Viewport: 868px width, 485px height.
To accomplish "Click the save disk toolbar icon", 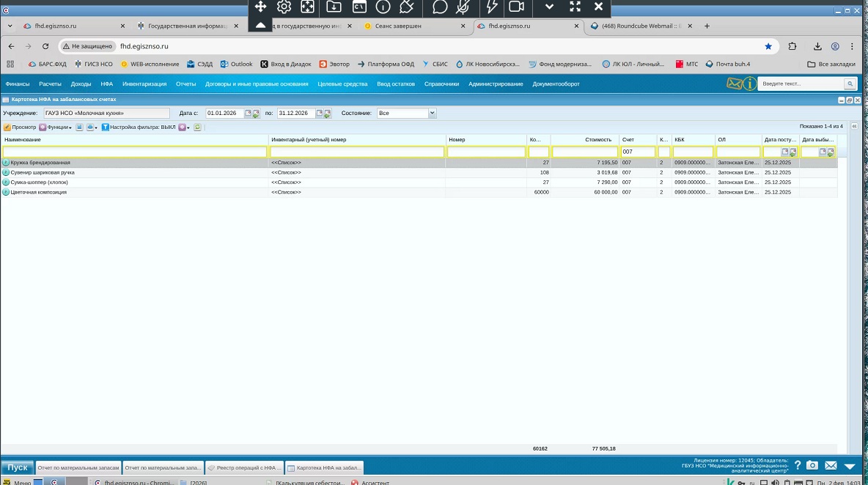I will pyautogui.click(x=79, y=127).
